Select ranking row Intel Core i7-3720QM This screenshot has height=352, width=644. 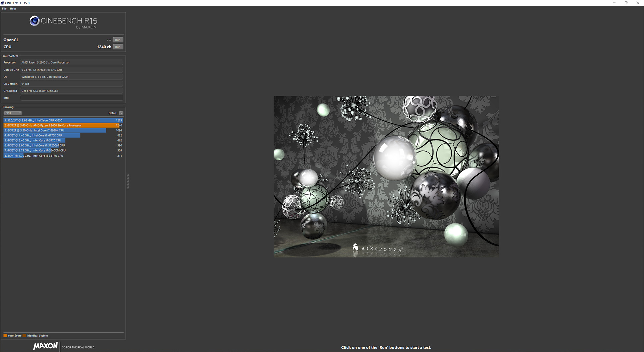tap(63, 145)
